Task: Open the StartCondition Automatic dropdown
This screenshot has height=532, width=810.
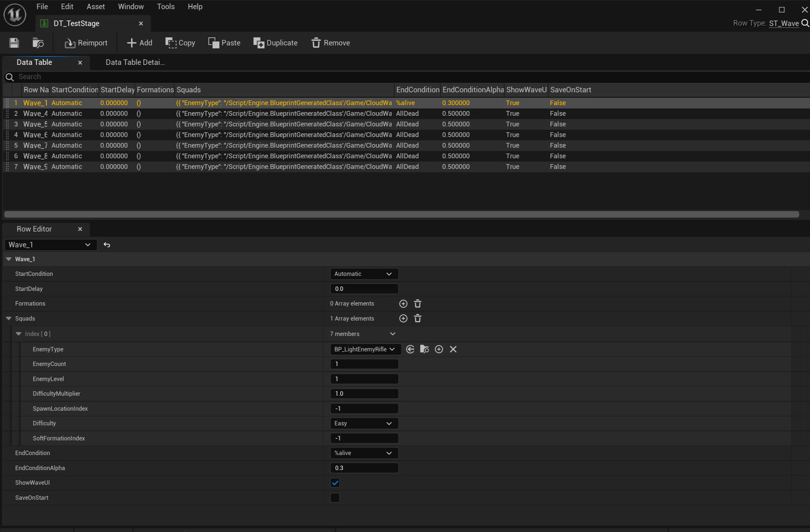Action: coord(364,274)
